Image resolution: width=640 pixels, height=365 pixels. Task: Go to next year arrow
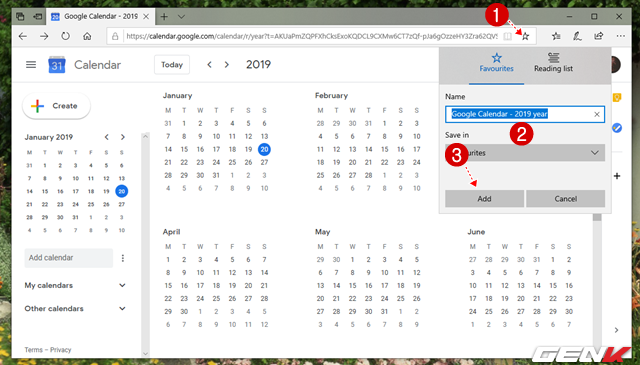(227, 65)
